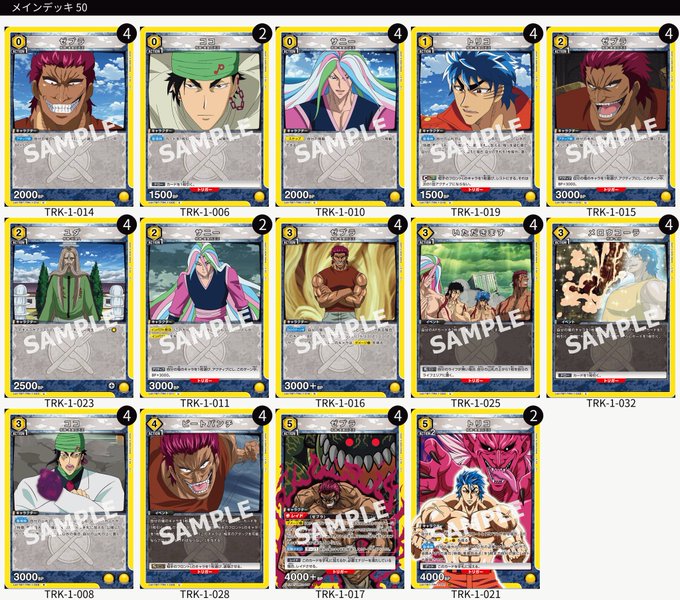Click quantity badge 4 on TRK-1-032
This screenshot has width=680, height=600.
669,225
